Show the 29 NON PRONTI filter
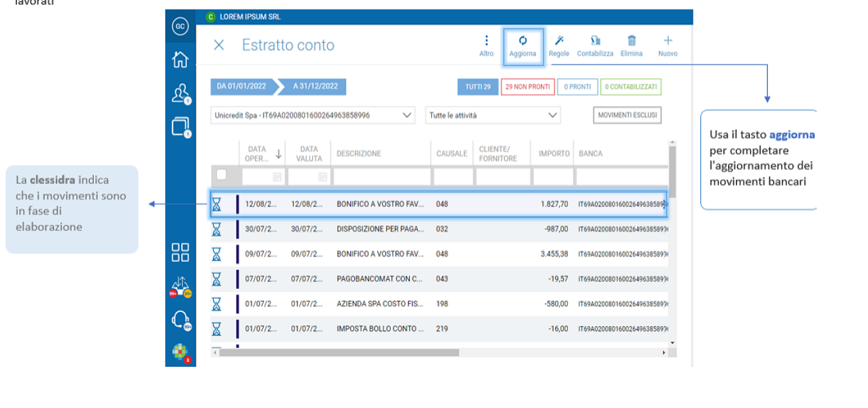The width and height of the screenshot is (868, 408). pos(528,87)
